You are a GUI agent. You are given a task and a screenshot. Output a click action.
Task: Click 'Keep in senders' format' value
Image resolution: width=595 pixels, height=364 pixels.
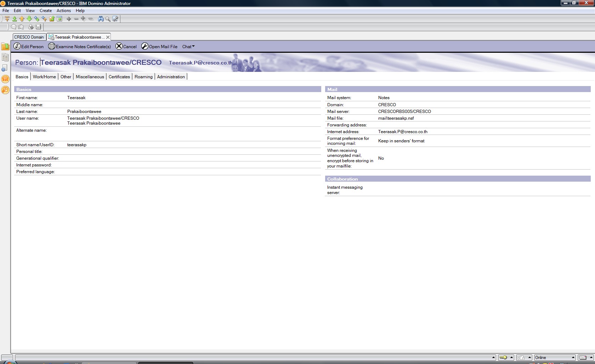tap(401, 141)
